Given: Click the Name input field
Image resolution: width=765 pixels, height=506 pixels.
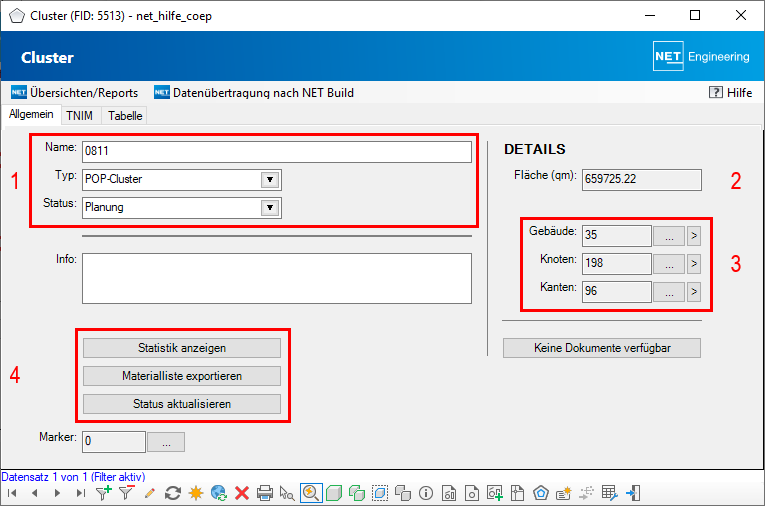Looking at the screenshot, I should point(277,152).
